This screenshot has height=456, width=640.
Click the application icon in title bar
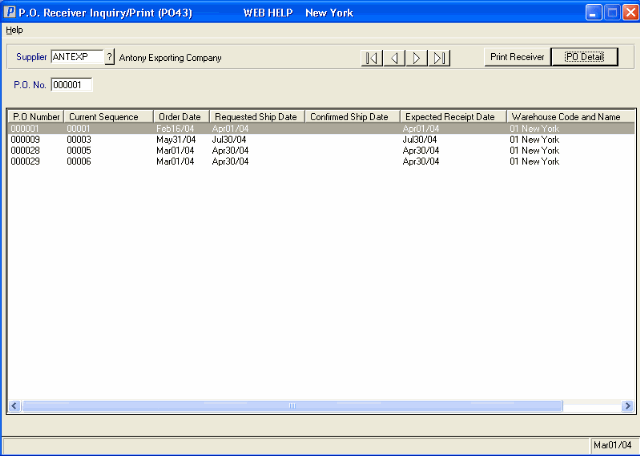9,12
